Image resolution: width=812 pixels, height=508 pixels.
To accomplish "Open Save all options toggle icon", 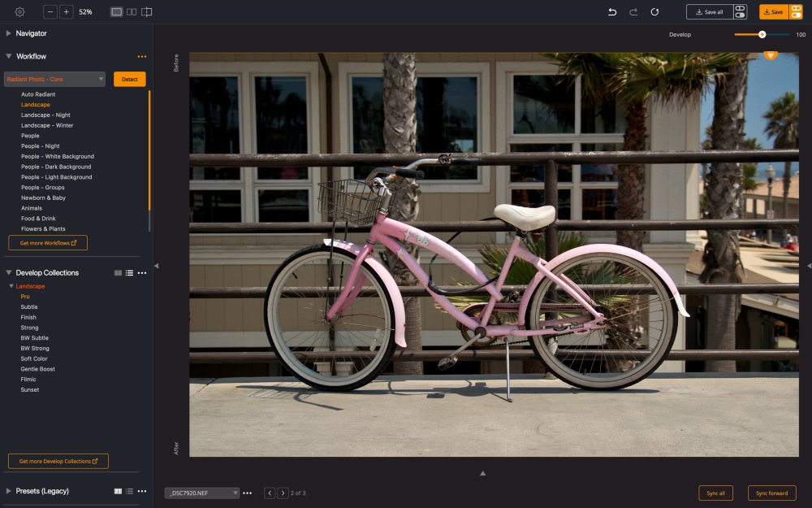I will tap(740, 12).
